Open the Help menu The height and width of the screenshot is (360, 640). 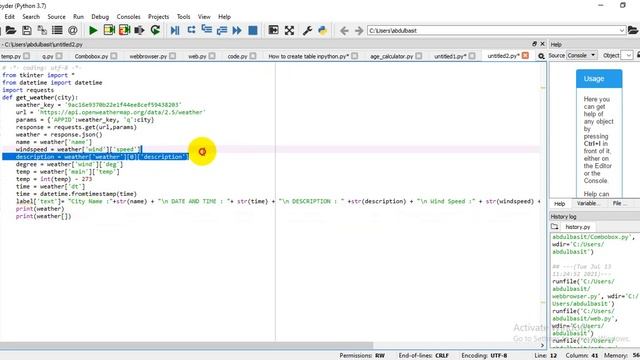(224, 17)
